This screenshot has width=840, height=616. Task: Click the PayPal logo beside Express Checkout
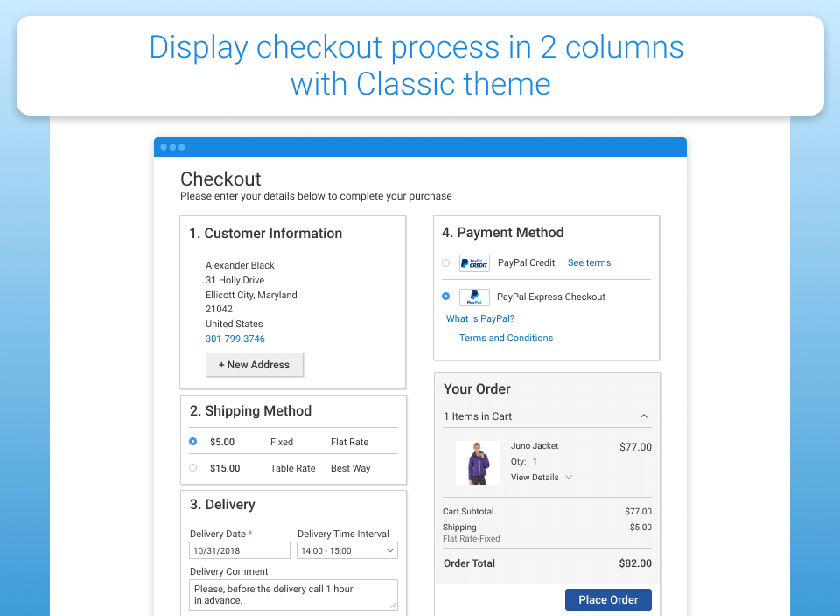click(473, 297)
